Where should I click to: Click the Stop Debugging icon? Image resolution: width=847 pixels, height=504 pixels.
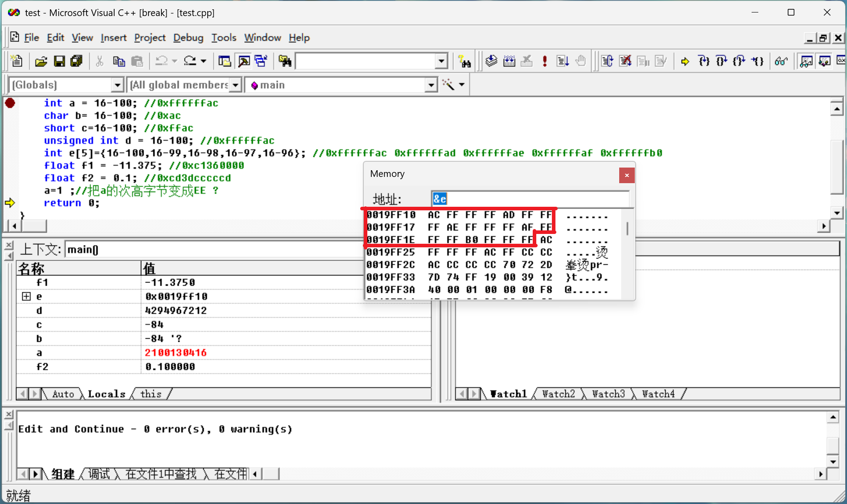click(625, 61)
